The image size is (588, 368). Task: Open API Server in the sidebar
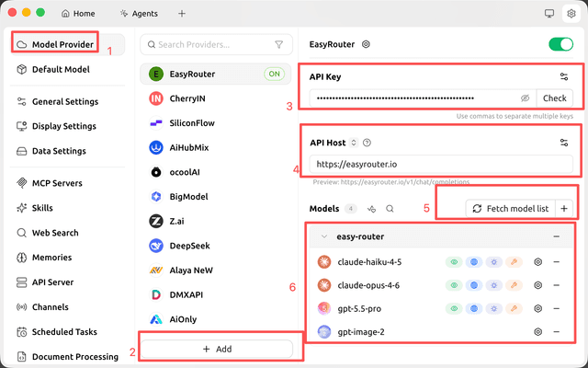pos(67,282)
